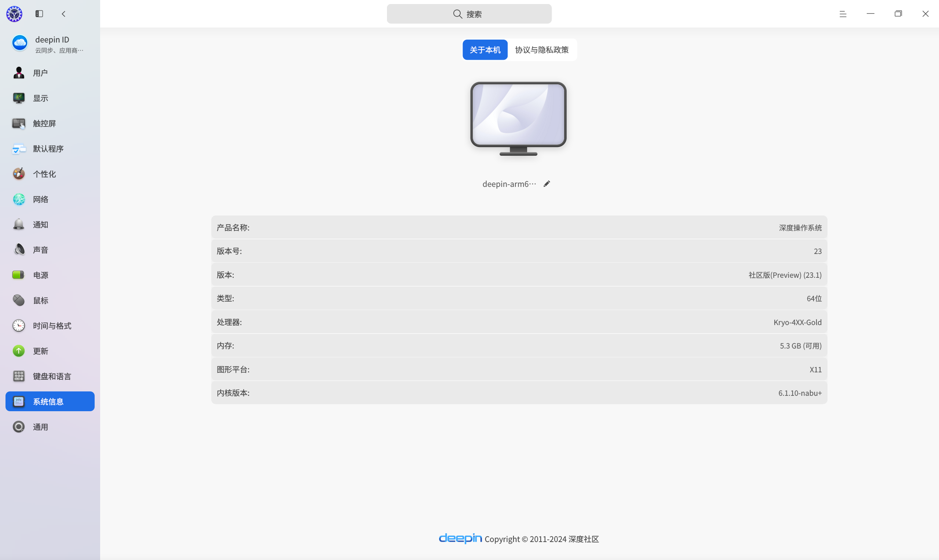Open the 通用 general settings
Screen dimensions: 939x560
50,427
